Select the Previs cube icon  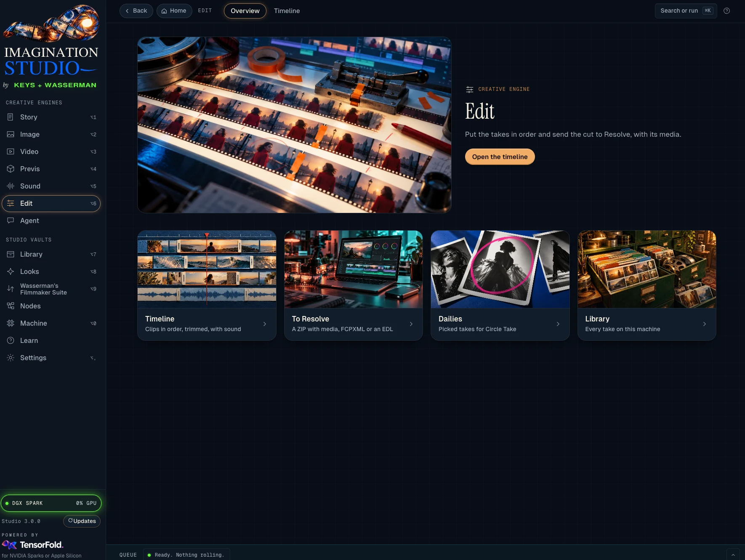pos(11,169)
